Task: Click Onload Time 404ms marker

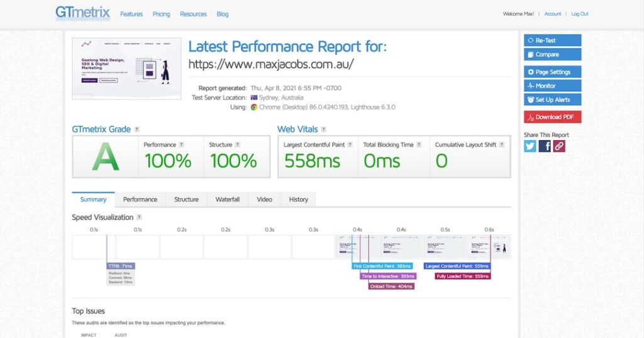Action: pyautogui.click(x=391, y=286)
